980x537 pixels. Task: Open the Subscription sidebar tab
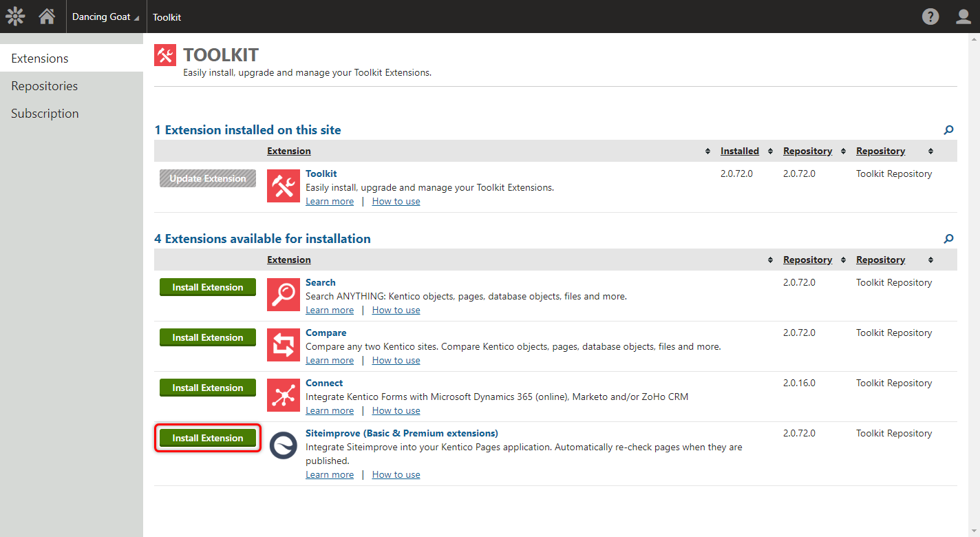[72, 113]
